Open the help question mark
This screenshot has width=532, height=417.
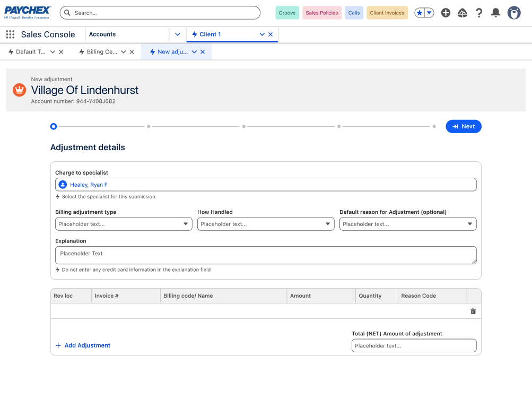pyautogui.click(x=479, y=13)
